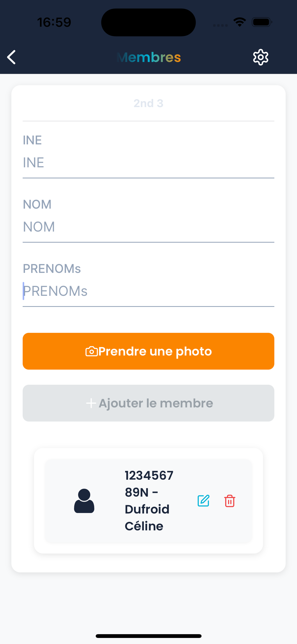Screen dimensions: 297x644
Task: Focus the PRENOMs input field
Action: coord(148,291)
